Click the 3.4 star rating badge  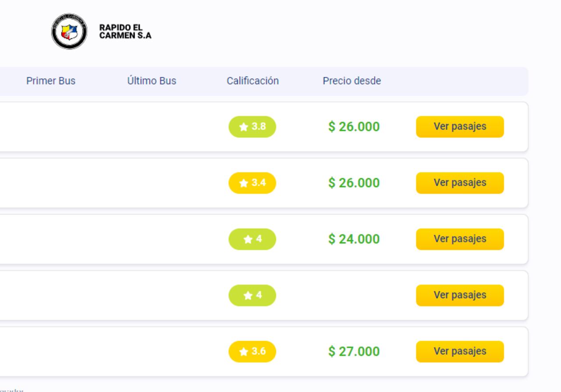pyautogui.click(x=252, y=183)
